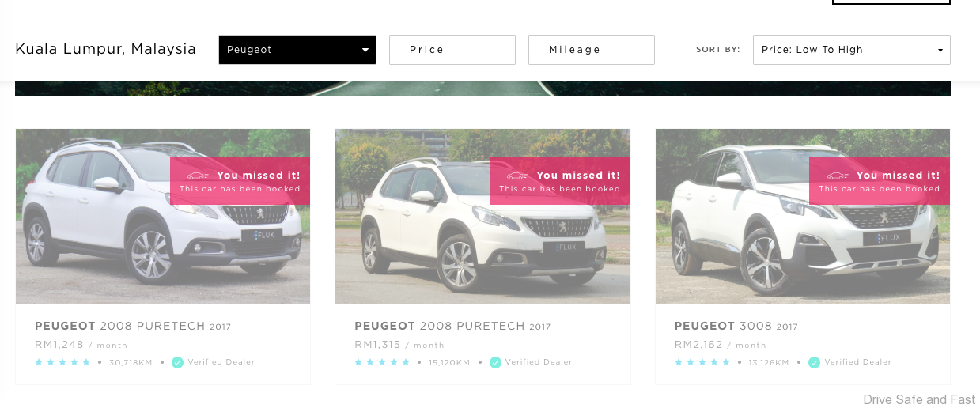Click star rating on RM1,315 Peugeot 2008
Image resolution: width=980 pixels, height=408 pixels.
(x=382, y=362)
